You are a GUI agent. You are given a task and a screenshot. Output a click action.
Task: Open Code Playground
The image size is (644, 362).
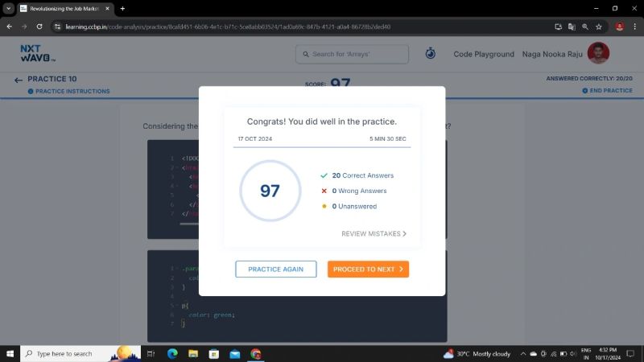point(484,54)
